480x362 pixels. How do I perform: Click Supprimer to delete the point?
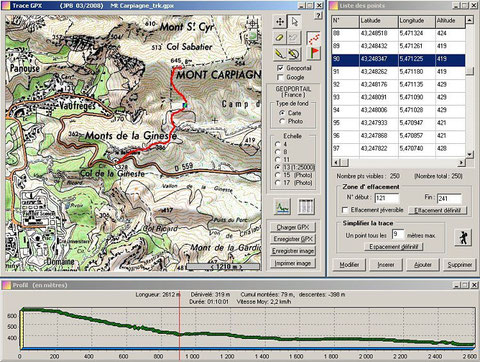[459, 265]
